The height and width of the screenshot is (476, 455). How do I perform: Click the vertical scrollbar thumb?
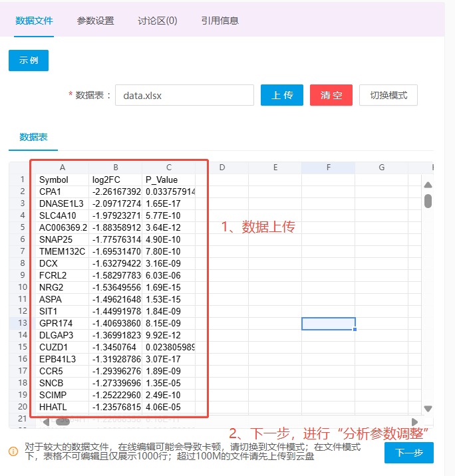[x=428, y=201]
